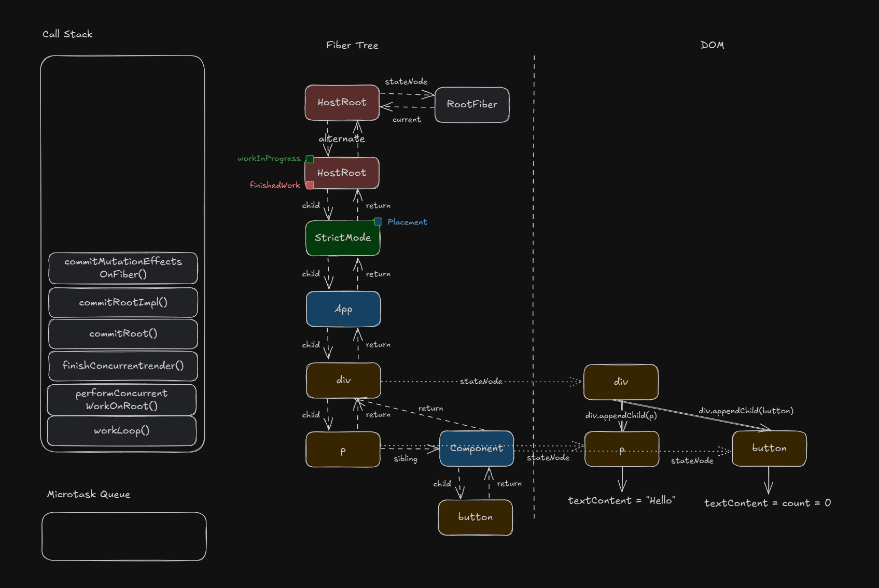879x588 pixels.
Task: Select the workLoop() stack frame
Action: click(122, 431)
